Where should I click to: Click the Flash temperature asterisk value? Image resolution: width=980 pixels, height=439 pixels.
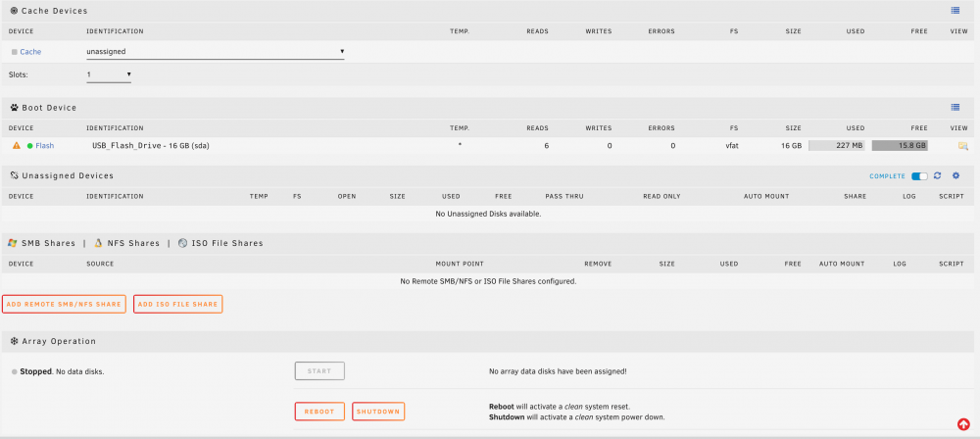click(x=460, y=146)
